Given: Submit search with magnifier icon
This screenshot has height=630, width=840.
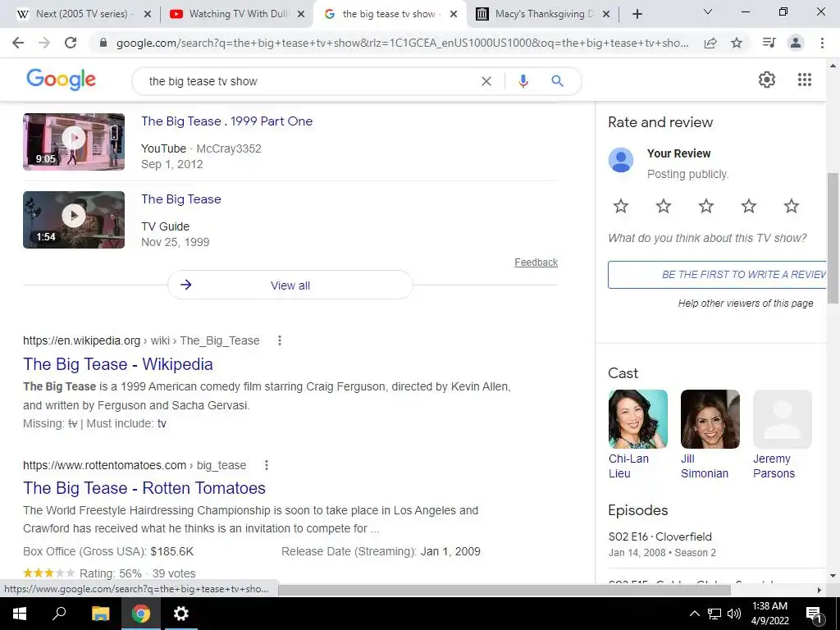Looking at the screenshot, I should click(557, 81).
